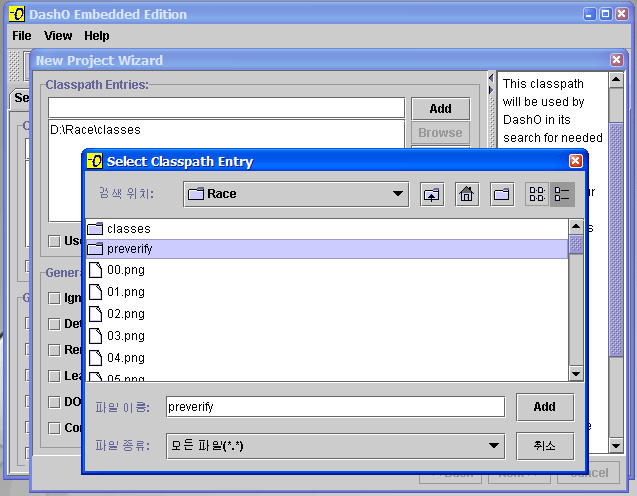
Task: Switch to list view icon
Action: pyautogui.click(x=537, y=195)
